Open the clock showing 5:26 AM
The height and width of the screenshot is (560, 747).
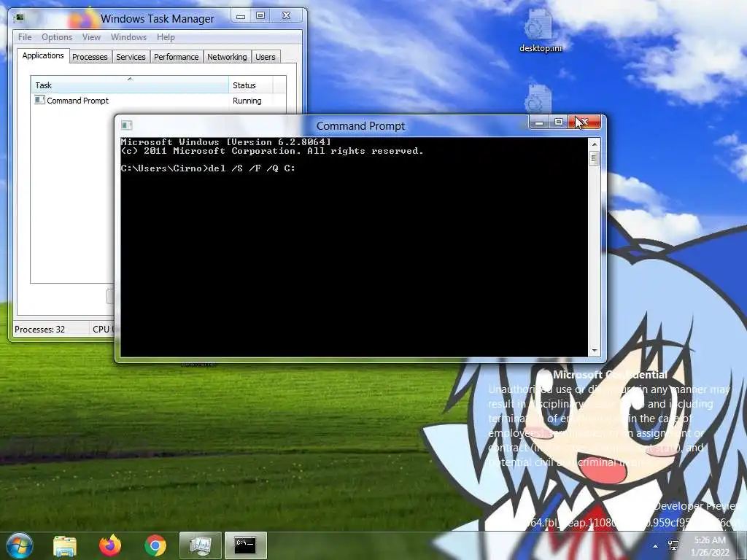(710, 546)
